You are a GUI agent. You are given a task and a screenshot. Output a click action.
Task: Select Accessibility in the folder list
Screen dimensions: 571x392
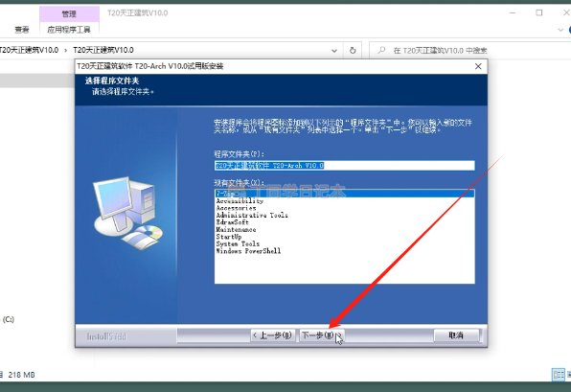click(240, 200)
